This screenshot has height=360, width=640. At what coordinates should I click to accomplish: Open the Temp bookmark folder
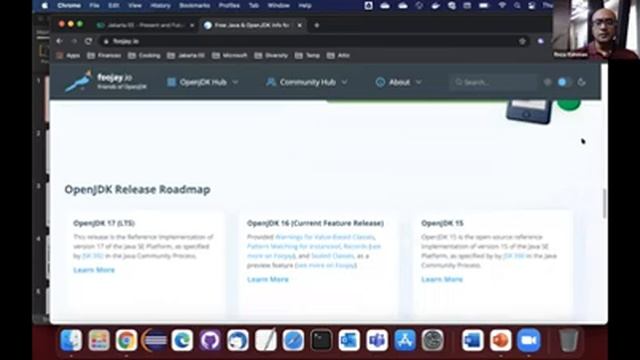307,56
